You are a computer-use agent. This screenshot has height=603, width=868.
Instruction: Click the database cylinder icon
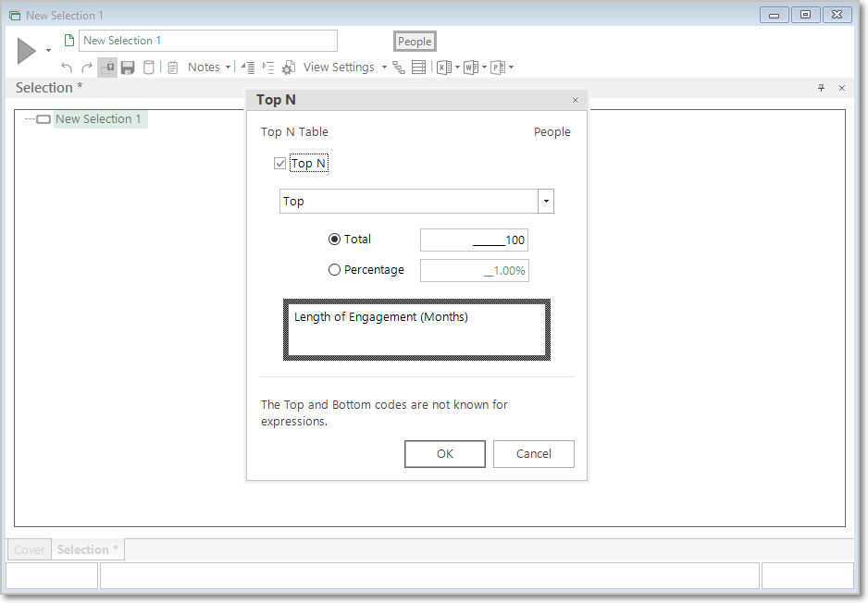[x=149, y=68]
